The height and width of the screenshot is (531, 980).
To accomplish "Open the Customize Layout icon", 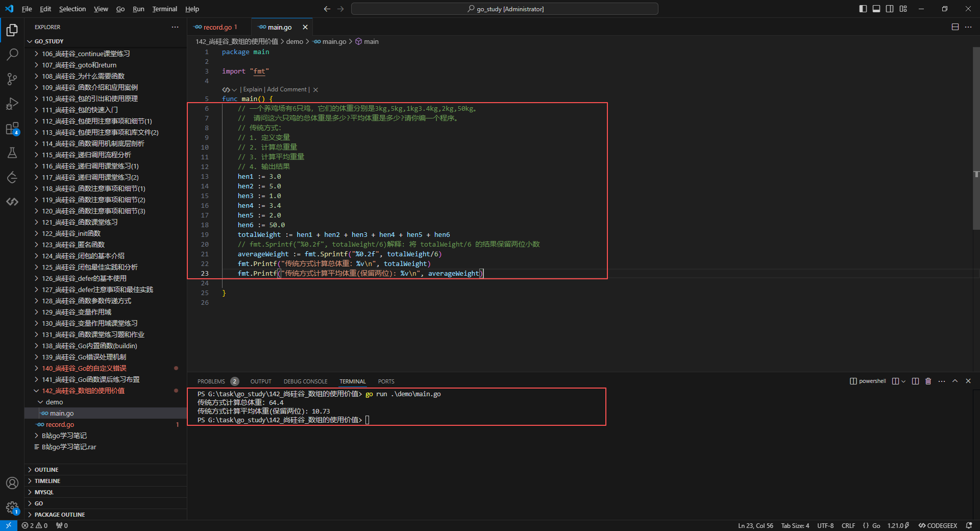I will click(903, 9).
